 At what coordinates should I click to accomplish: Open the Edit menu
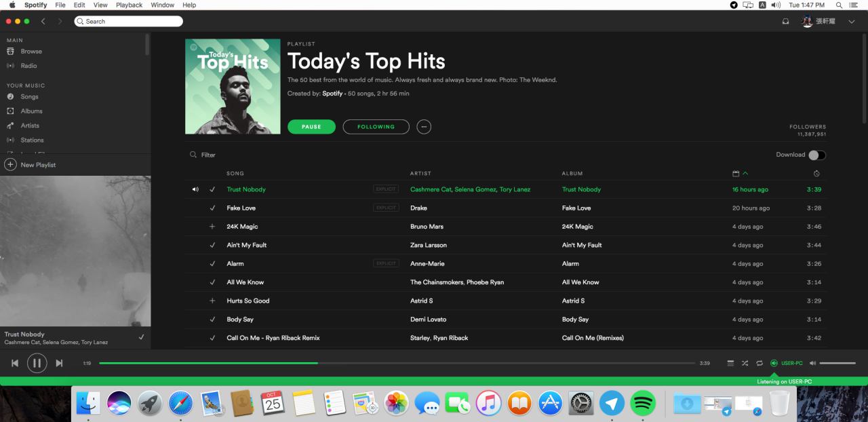pos(79,5)
